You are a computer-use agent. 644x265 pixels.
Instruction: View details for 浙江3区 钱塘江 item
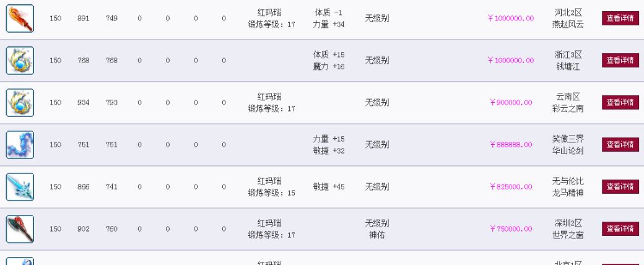click(620, 61)
